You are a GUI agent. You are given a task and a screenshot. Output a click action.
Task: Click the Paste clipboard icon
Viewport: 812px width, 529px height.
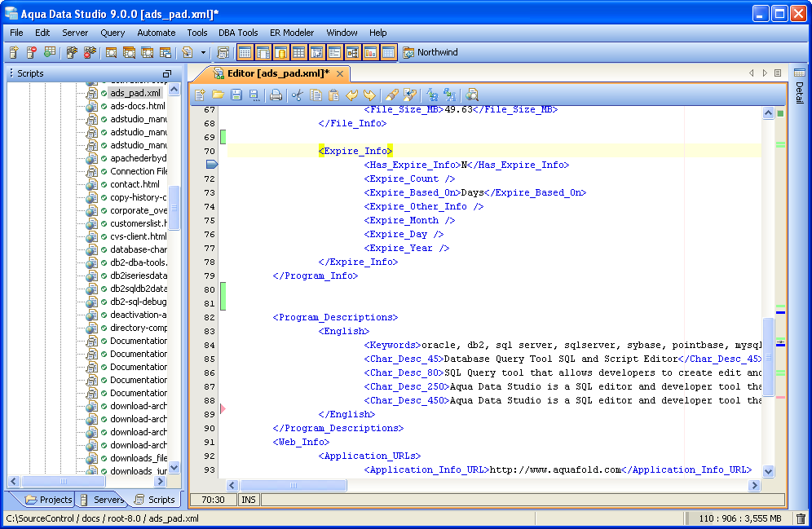[x=333, y=95]
